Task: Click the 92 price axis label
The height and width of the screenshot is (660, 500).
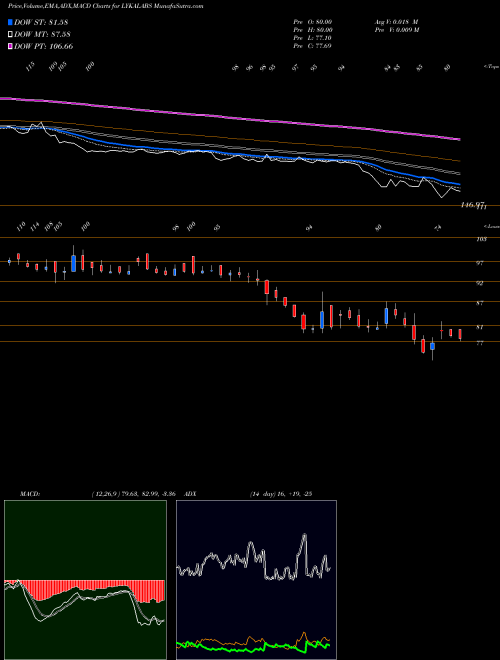Action: pyautogui.click(x=479, y=283)
